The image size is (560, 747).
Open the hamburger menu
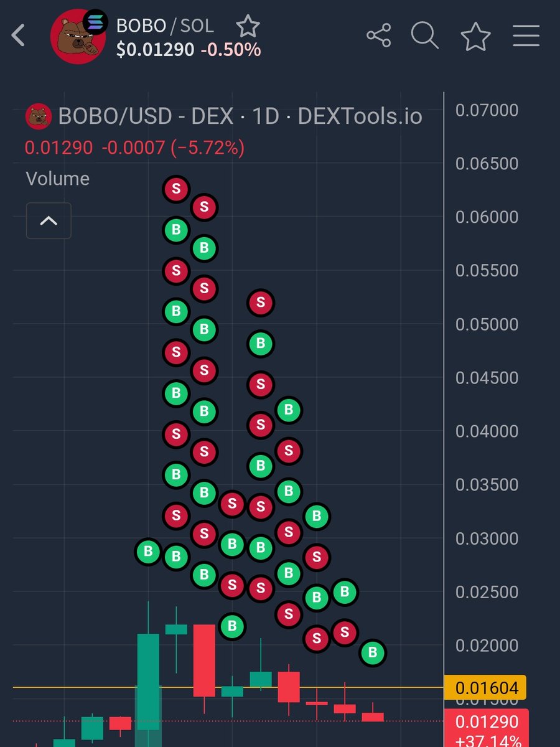[526, 35]
